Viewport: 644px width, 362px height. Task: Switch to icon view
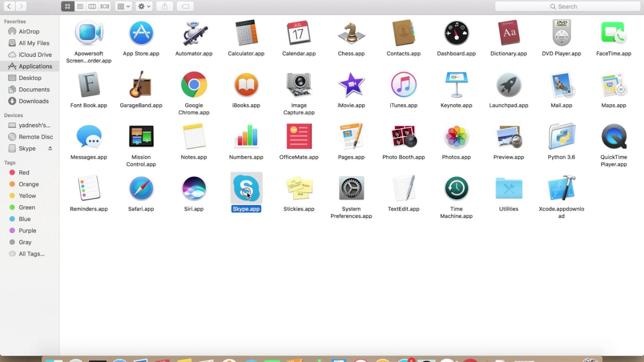(x=67, y=6)
